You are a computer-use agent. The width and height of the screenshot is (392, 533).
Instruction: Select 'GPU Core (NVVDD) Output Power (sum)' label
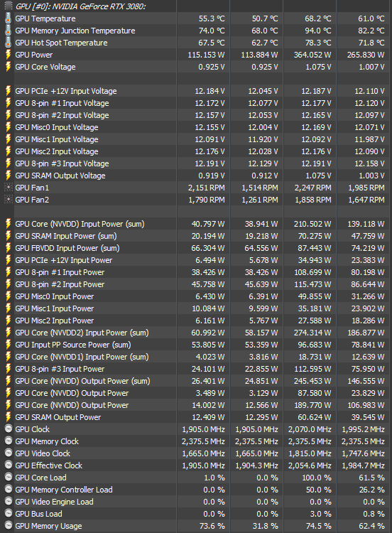[x=82, y=381]
